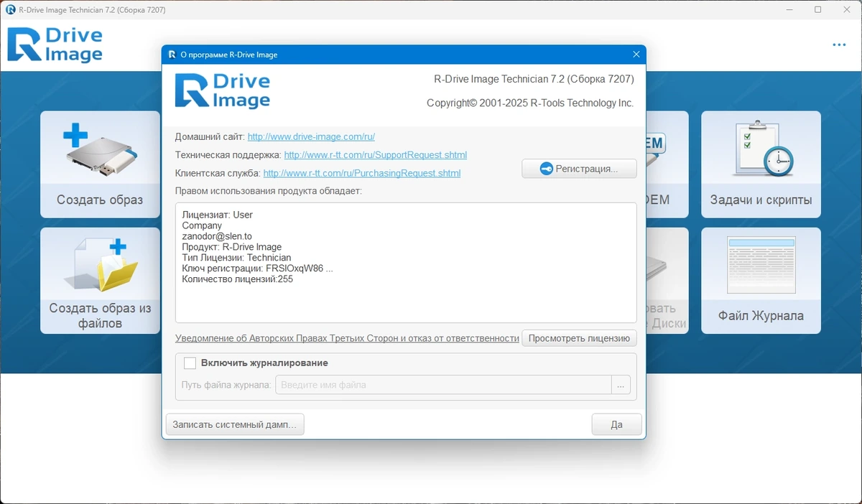
Task: Click the R-Drive Image logo in main window
Action: 55,45
